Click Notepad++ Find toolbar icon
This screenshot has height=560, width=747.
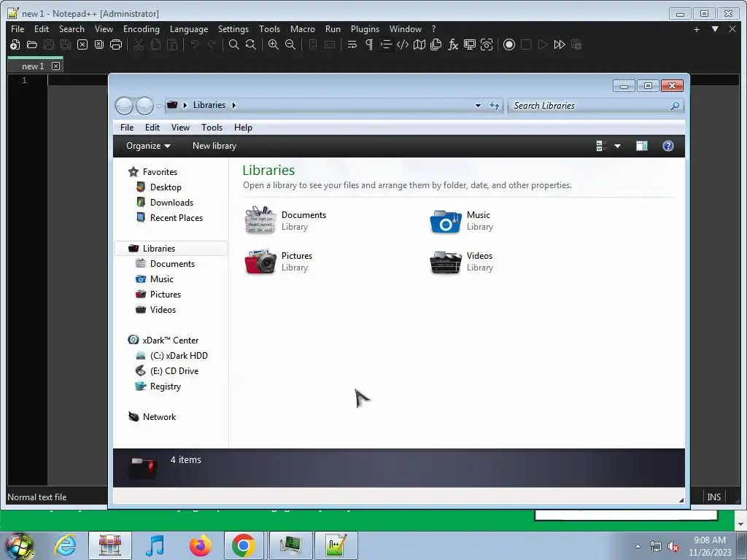coord(234,44)
